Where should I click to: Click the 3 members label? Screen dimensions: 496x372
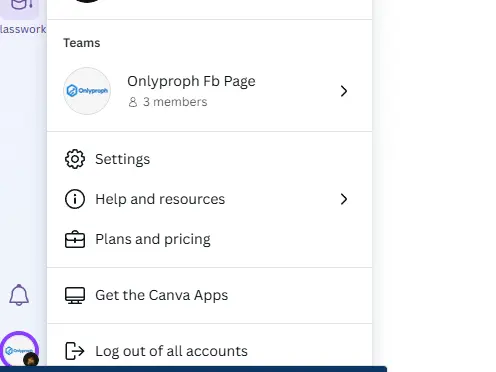click(x=175, y=102)
